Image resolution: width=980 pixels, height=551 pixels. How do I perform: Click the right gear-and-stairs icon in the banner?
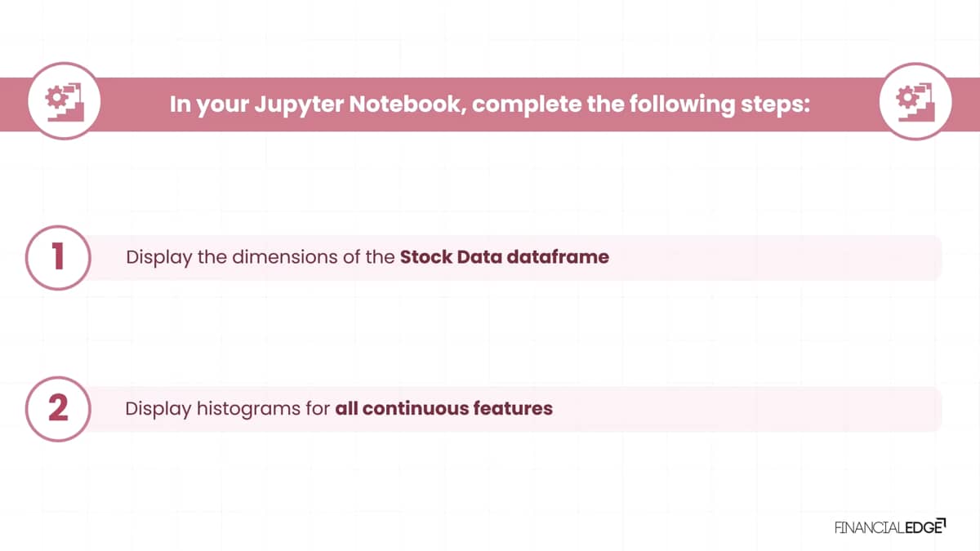coord(915,103)
